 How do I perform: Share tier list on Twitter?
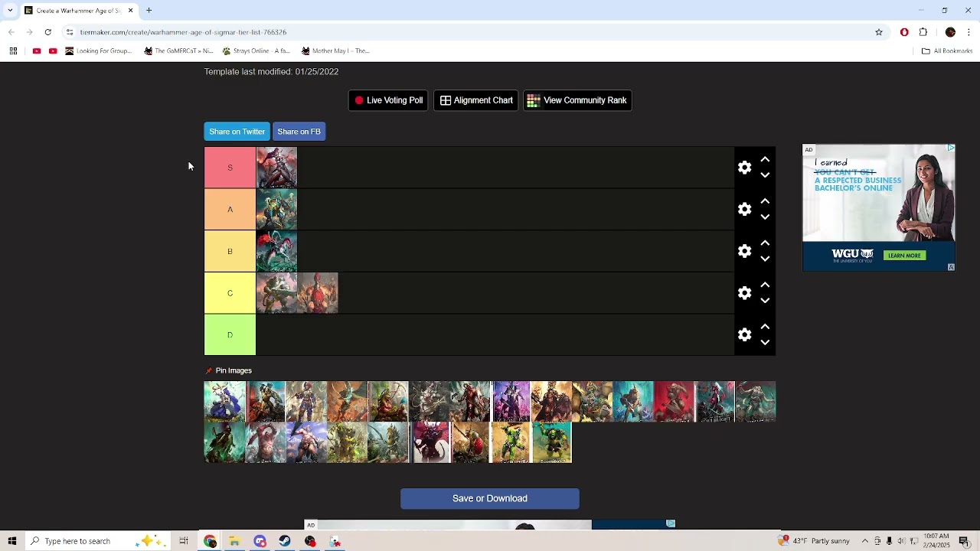pos(237,132)
